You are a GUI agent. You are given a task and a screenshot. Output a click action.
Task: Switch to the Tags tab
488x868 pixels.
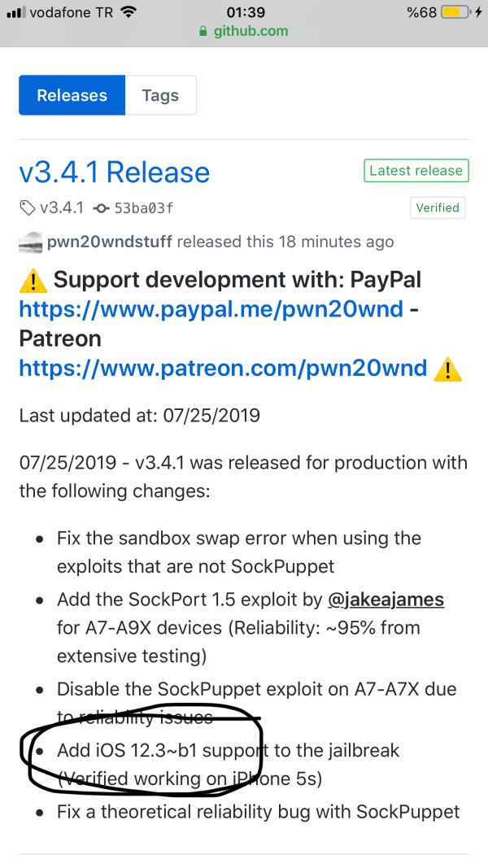point(160,95)
